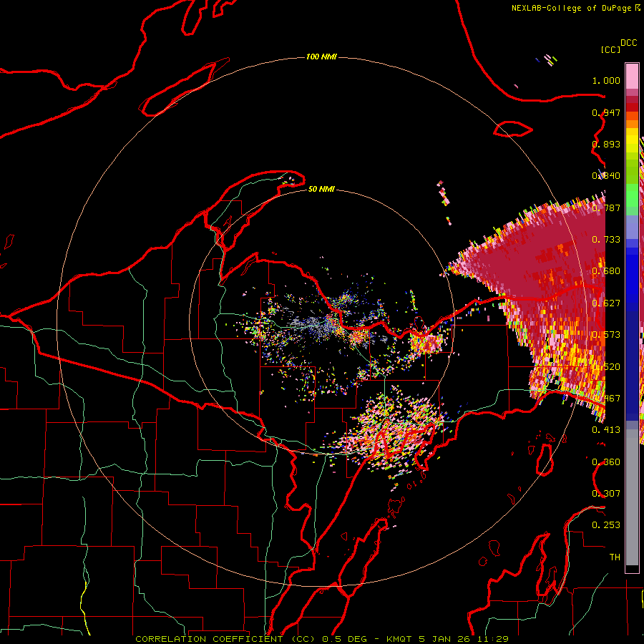Click the "0.360" value on the color scale
Screen dimensions: 644x644
[x=606, y=462]
